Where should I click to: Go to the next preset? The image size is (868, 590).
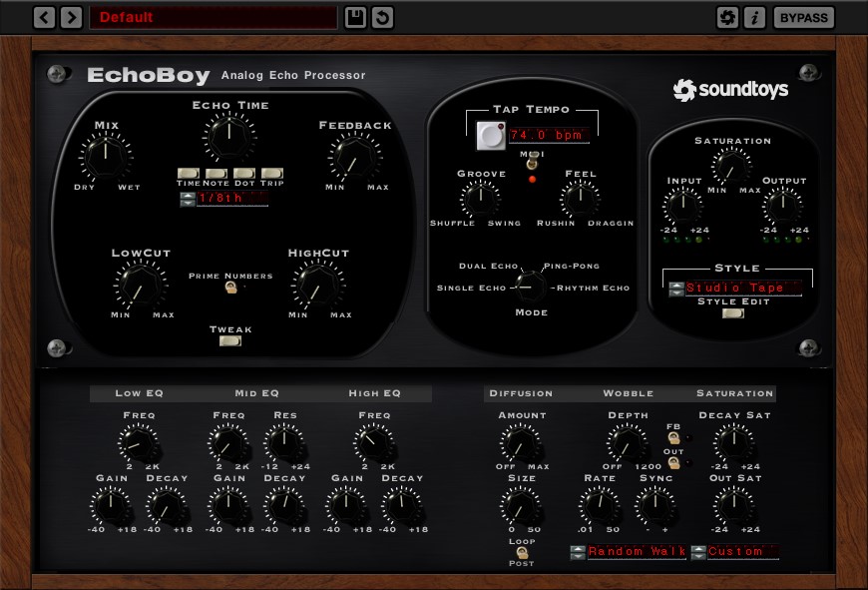pos(72,17)
